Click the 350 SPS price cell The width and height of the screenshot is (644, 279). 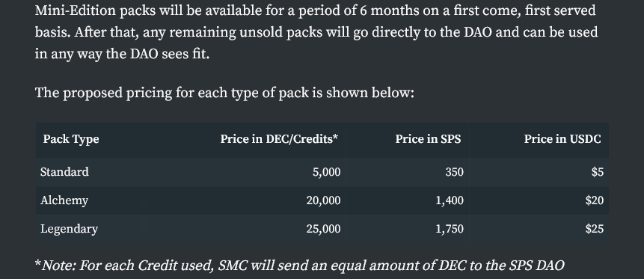[x=454, y=172]
